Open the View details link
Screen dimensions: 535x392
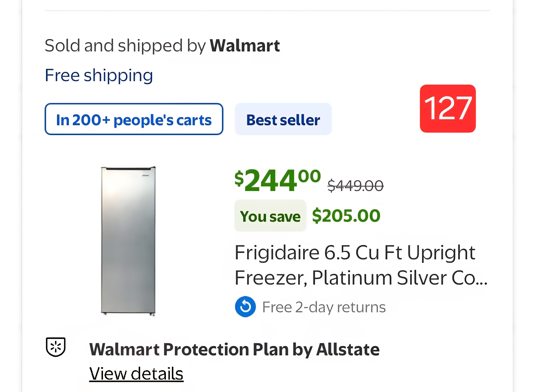click(136, 373)
